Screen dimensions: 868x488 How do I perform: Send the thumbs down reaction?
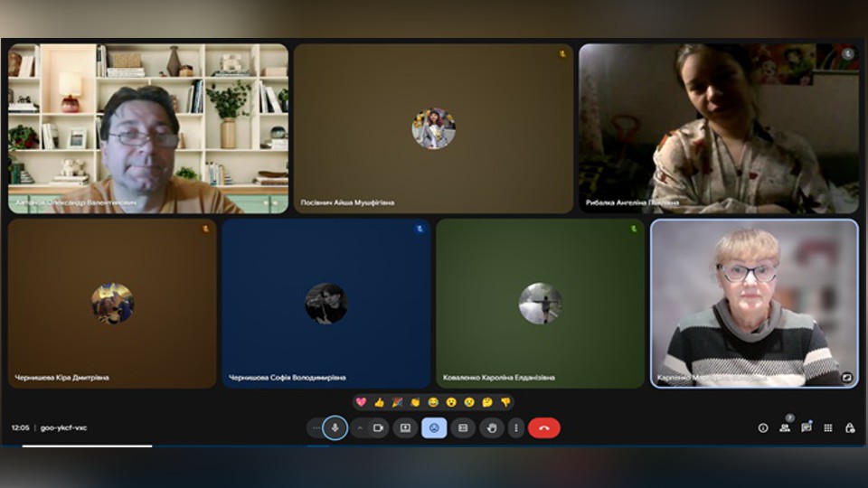(x=505, y=402)
